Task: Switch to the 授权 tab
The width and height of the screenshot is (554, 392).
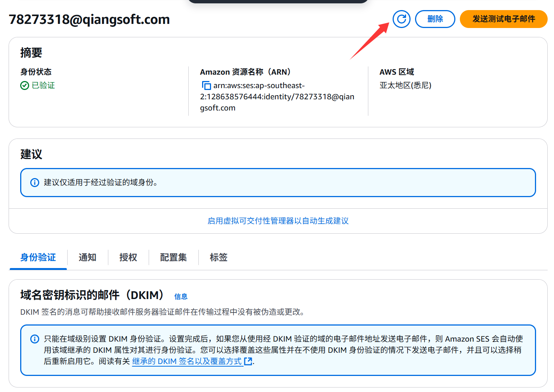Action: coord(128,257)
